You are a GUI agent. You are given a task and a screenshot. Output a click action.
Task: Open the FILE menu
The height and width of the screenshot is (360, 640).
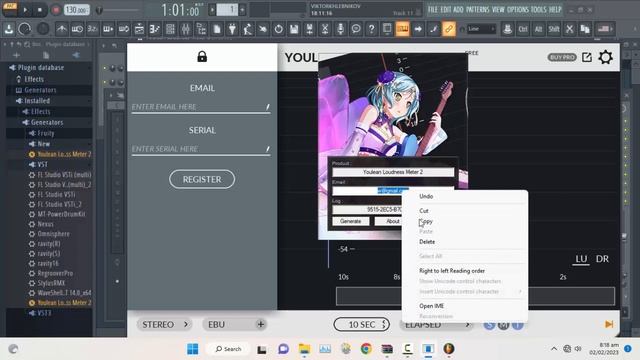coord(433,9)
